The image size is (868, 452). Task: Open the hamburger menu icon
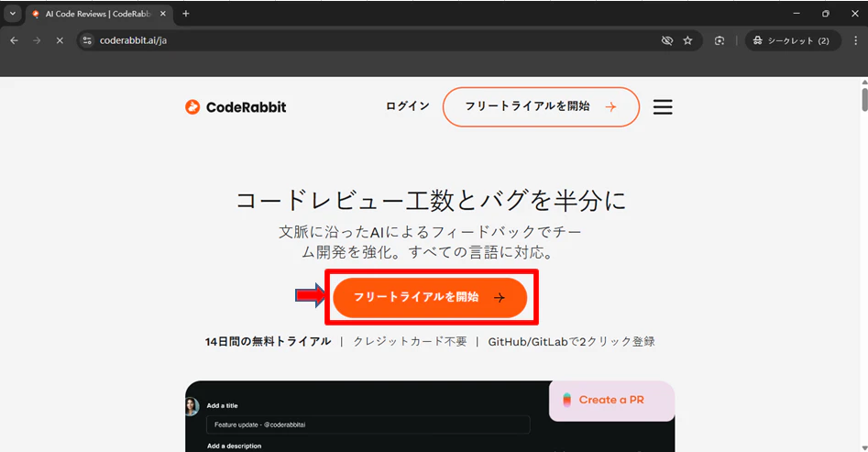click(663, 107)
